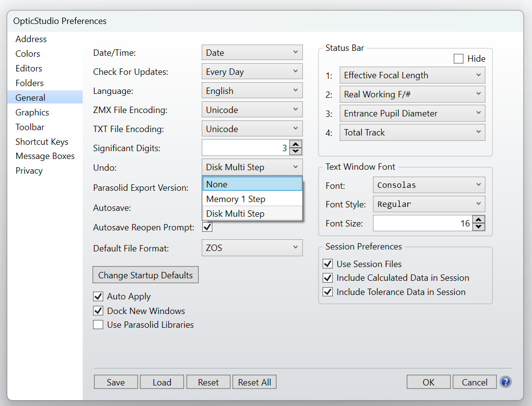Open Font Style Regular dropdown
Viewport: 532px width, 406px height.
429,204
